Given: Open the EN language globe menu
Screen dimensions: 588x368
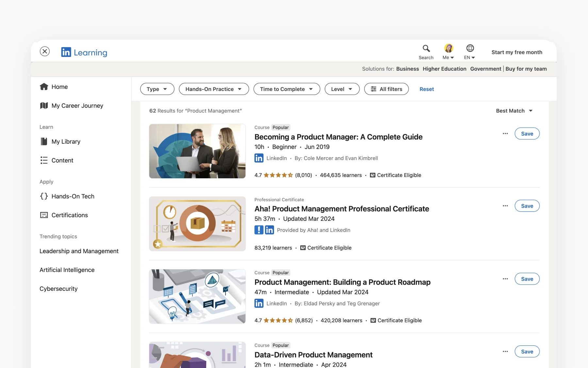Looking at the screenshot, I should [x=470, y=52].
